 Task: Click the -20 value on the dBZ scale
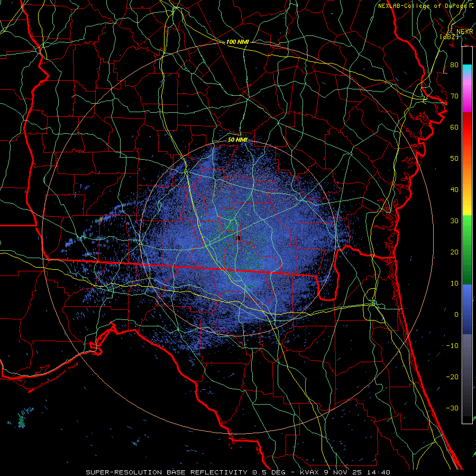452,377
